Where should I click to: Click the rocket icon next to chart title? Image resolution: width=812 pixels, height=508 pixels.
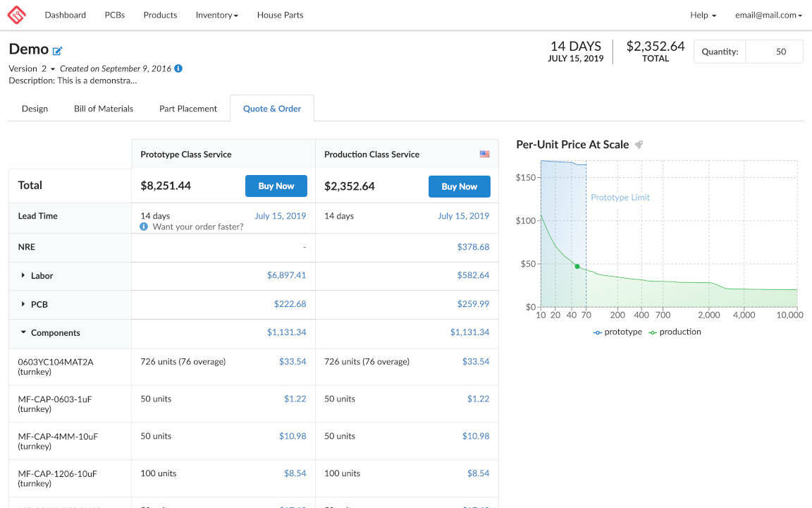coord(639,145)
